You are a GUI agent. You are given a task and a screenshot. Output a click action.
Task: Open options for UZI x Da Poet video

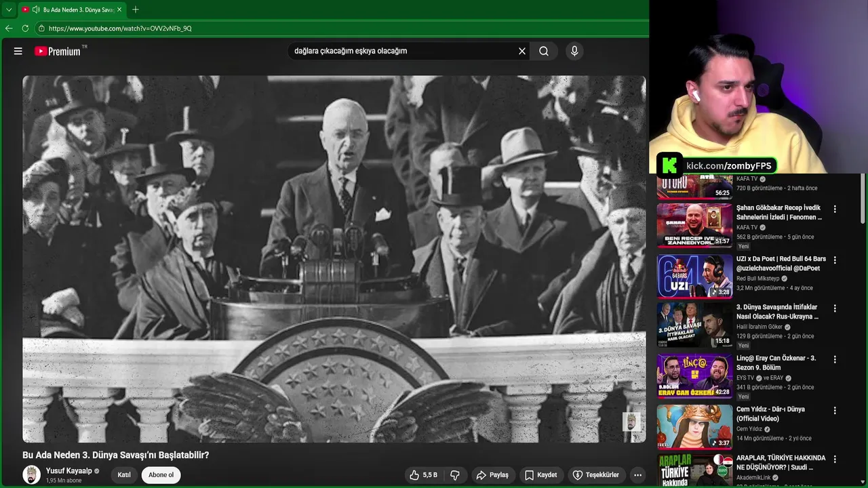pyautogui.click(x=835, y=260)
